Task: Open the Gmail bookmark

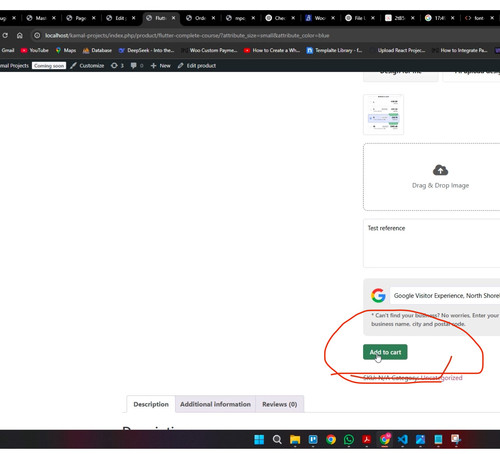Action: pos(7,50)
